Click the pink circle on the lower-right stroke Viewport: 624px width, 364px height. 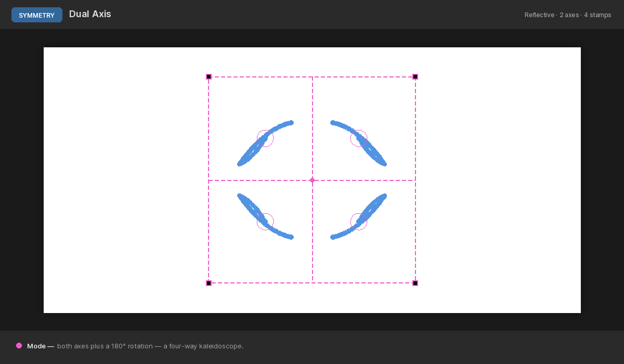pos(359,222)
